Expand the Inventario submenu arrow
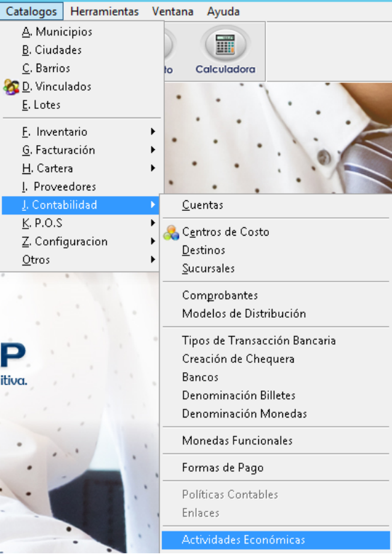392x554 pixels. pyautogui.click(x=153, y=132)
